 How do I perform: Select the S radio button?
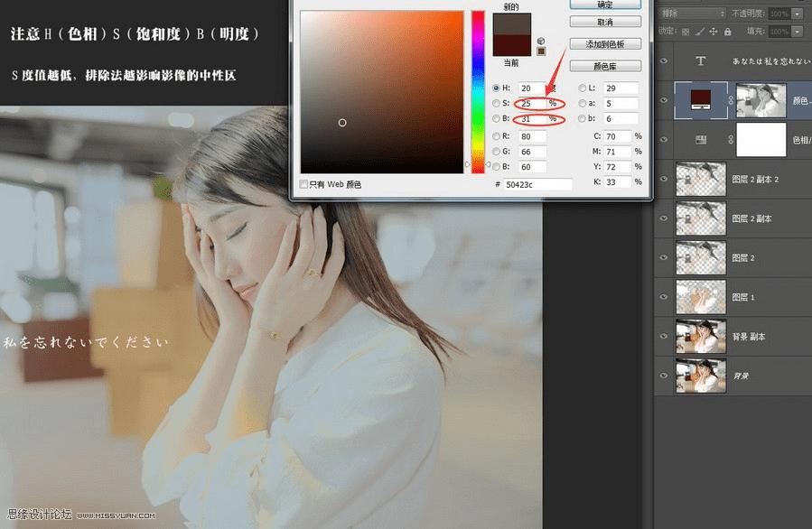tap(498, 104)
